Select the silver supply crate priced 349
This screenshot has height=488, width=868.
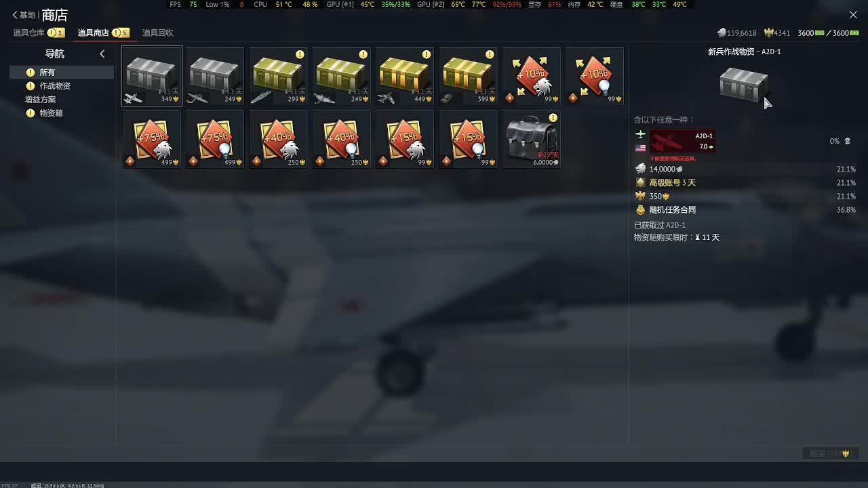click(x=152, y=76)
